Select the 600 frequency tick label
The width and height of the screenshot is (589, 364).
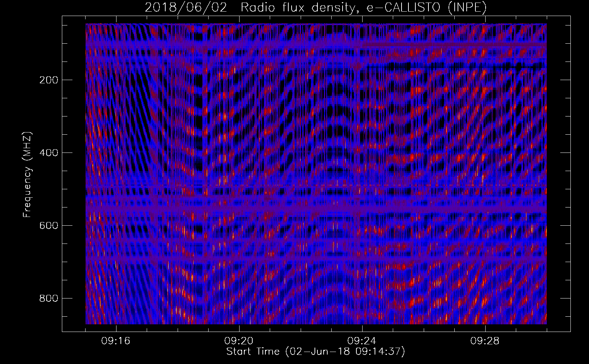pyautogui.click(x=49, y=225)
